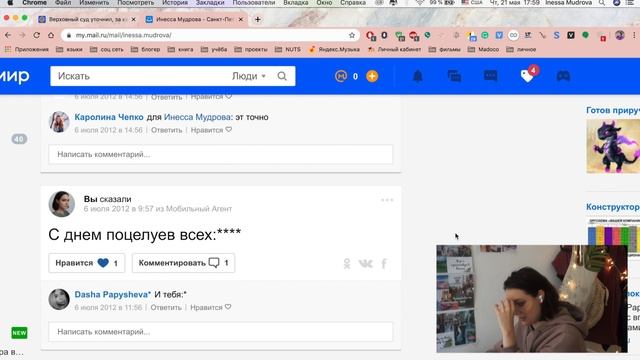Image resolution: width=640 pixels, height=360 pixels.
Task: Open a new browser tab
Action: point(258,19)
